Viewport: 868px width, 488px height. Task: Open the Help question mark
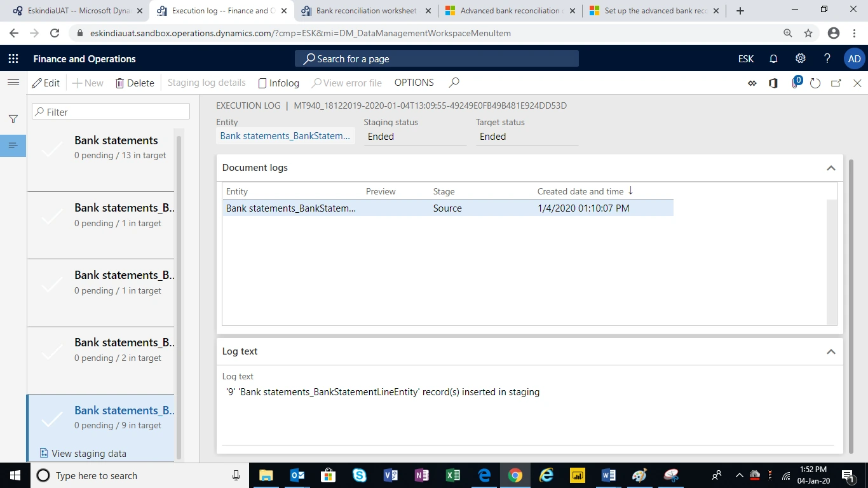point(827,58)
